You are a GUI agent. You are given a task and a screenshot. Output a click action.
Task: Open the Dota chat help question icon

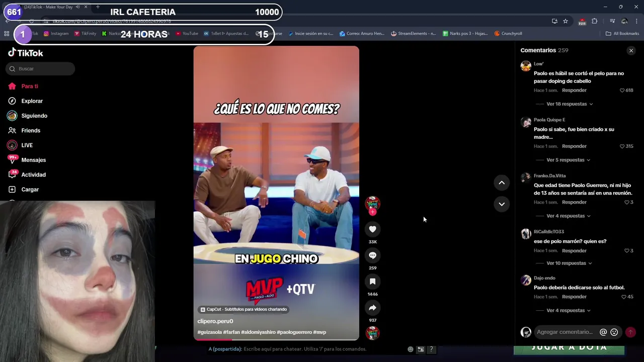coord(431,349)
